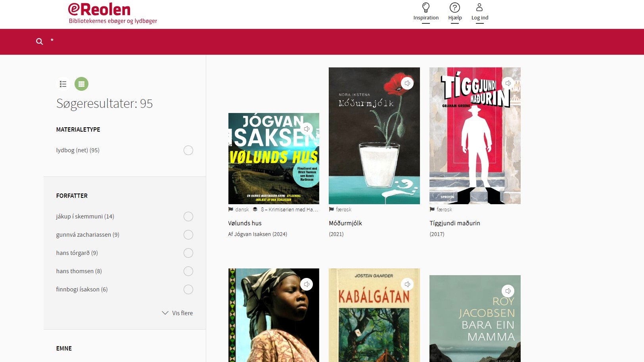Click the Log ind person icon

point(479,8)
